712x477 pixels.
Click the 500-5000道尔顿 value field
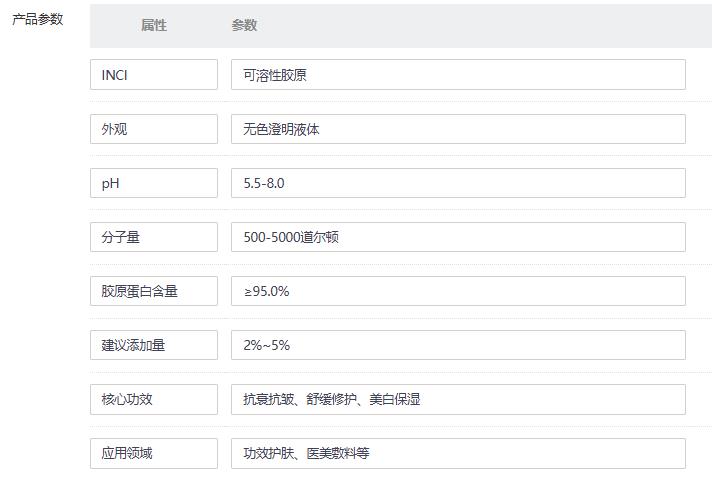(x=457, y=237)
